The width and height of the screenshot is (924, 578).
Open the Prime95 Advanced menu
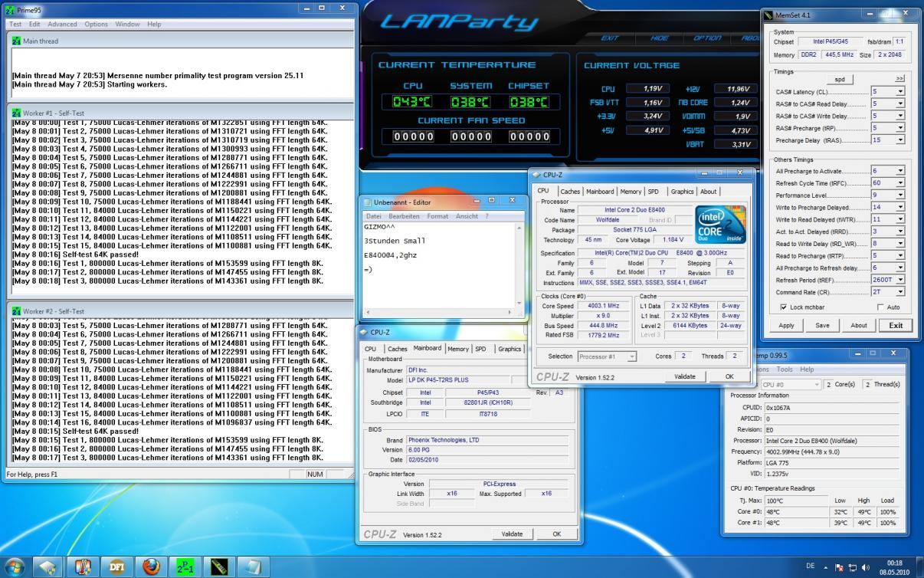(62, 24)
